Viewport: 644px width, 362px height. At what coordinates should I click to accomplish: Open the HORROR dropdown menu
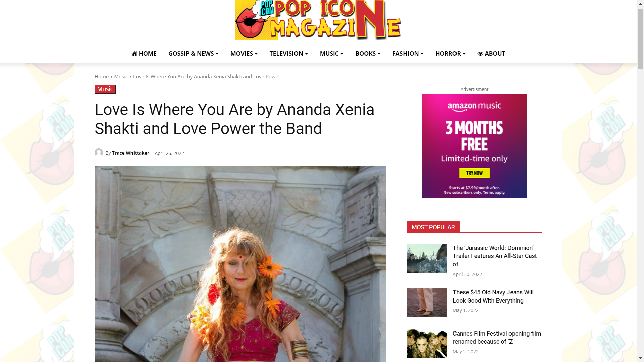coord(450,54)
